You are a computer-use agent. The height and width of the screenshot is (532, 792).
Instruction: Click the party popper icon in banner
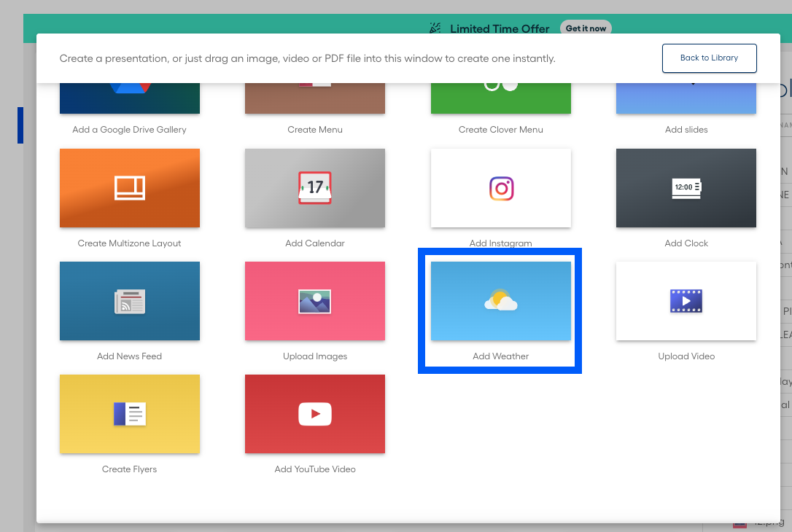click(x=435, y=28)
